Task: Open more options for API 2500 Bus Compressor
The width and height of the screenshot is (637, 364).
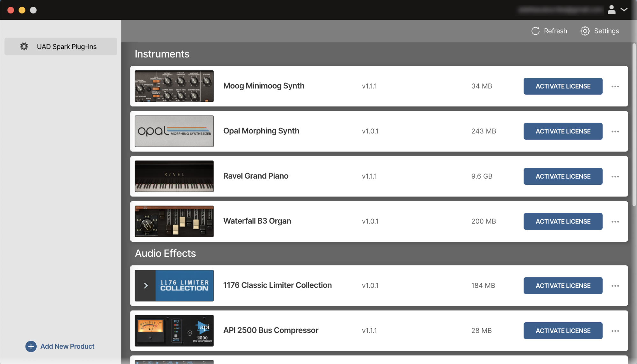Action: coord(615,331)
